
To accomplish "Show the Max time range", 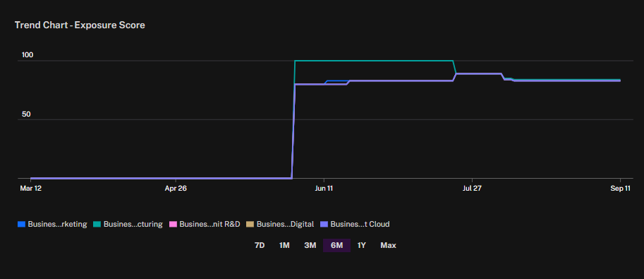I will [388, 245].
